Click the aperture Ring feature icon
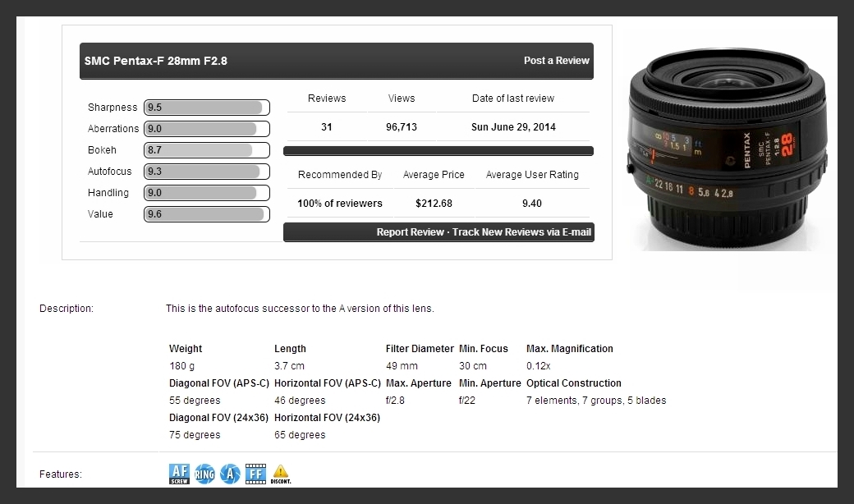The height and width of the screenshot is (504, 854). point(204,474)
